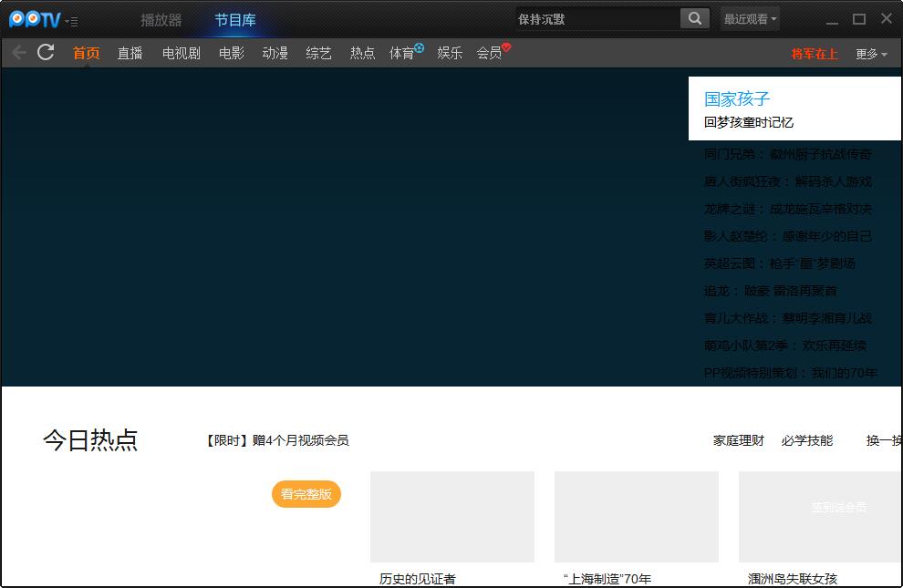This screenshot has width=903, height=588.
Task: Open the PPTV main menu arrow
Action: 71,21
